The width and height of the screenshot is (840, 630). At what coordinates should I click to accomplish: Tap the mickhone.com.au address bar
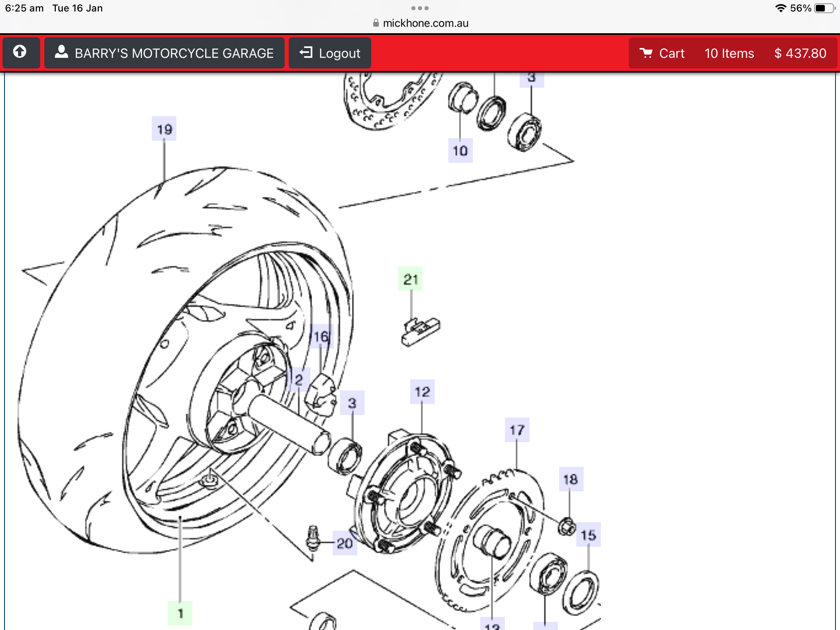click(420, 23)
